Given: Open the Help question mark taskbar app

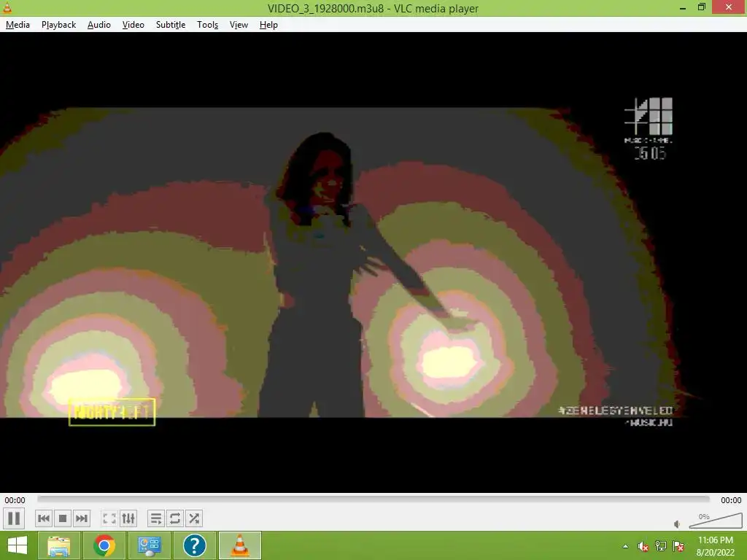Looking at the screenshot, I should tap(194, 545).
